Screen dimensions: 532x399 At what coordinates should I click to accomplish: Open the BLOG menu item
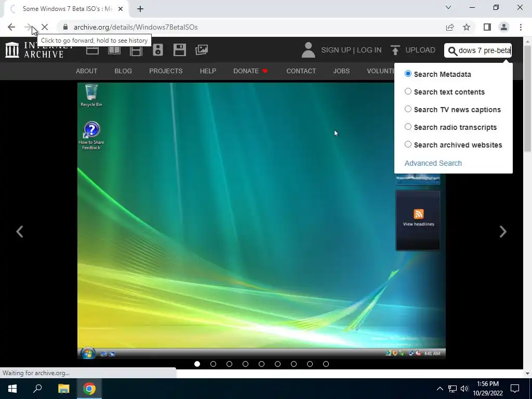(x=123, y=71)
